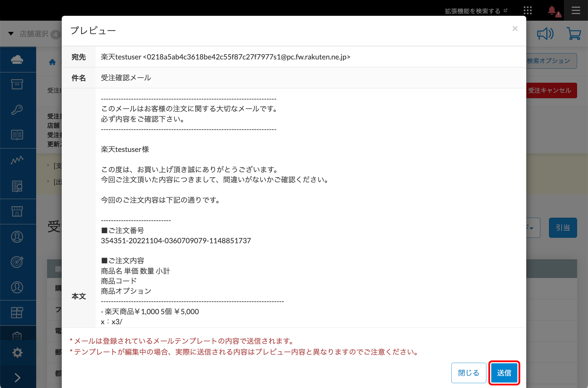Open the hamburger menu at top right
Image resolution: width=588 pixels, height=388 pixels.
point(576,11)
